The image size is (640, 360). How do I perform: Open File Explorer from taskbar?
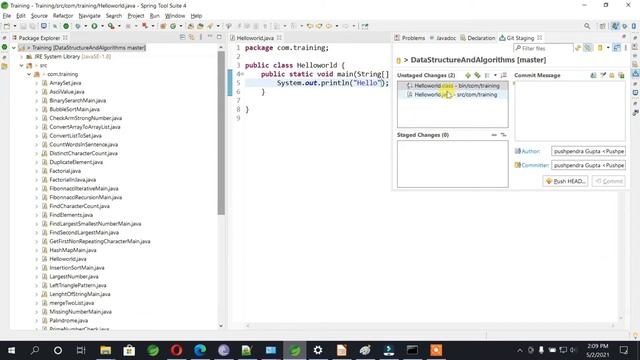[x=105, y=350]
